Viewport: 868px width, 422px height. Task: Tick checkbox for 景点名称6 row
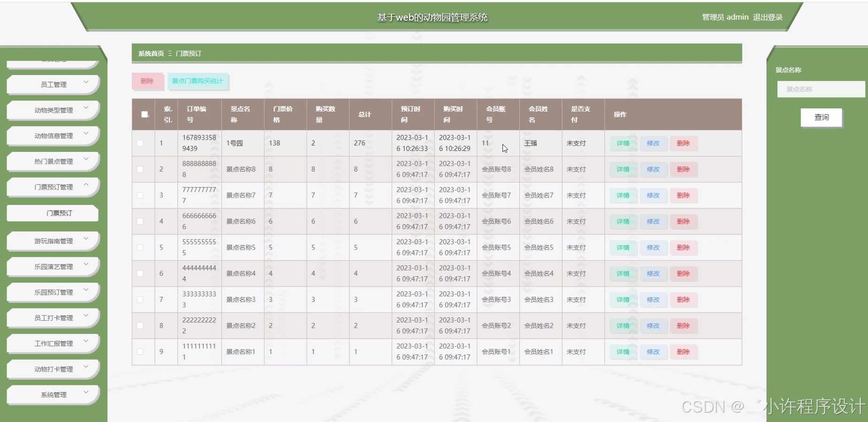click(x=140, y=221)
